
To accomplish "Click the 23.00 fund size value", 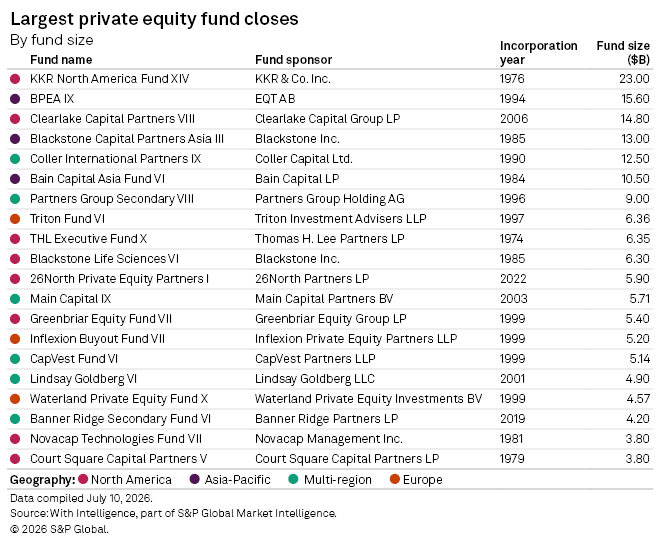I will [634, 79].
